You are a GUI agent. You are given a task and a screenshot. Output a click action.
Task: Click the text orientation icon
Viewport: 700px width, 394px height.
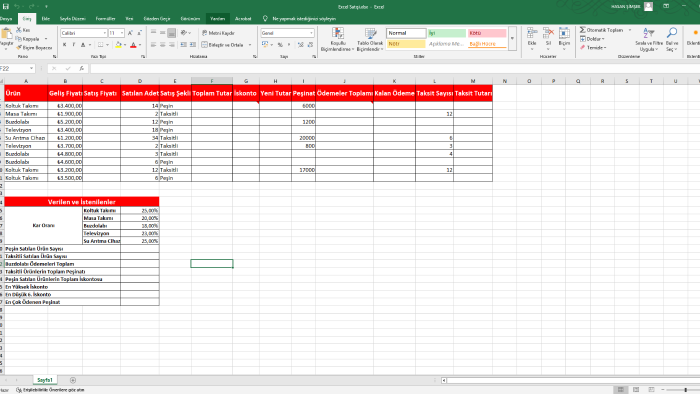pyautogui.click(x=184, y=33)
